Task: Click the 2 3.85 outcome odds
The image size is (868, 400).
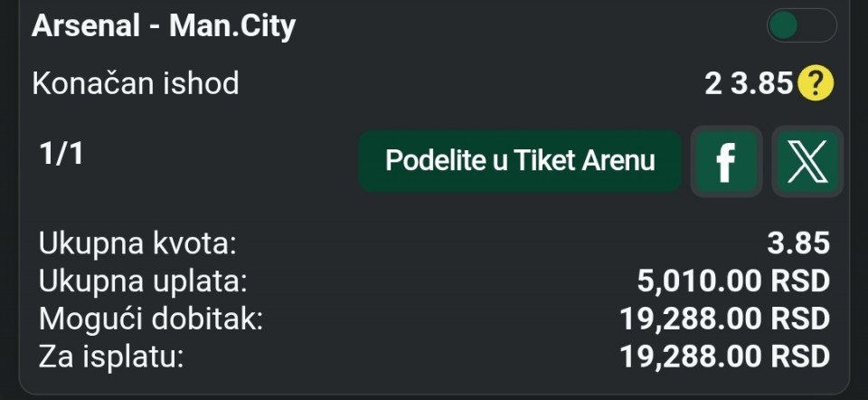Action: pyautogui.click(x=749, y=84)
